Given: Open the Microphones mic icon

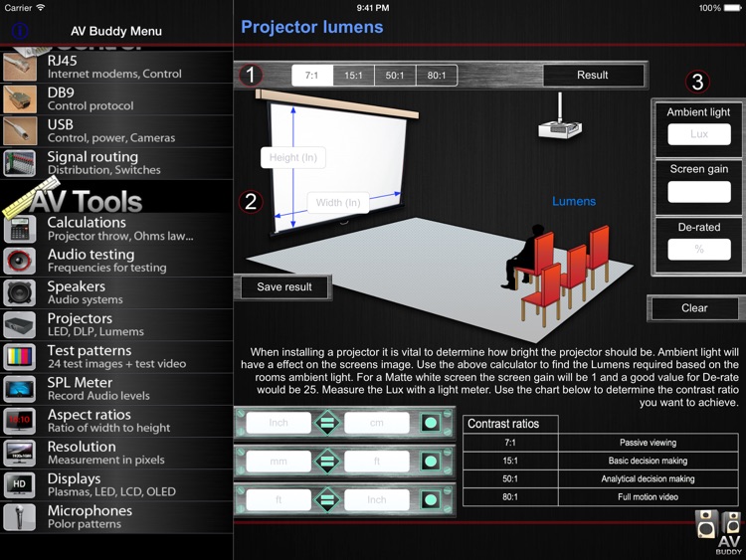Looking at the screenshot, I should click(20, 516).
